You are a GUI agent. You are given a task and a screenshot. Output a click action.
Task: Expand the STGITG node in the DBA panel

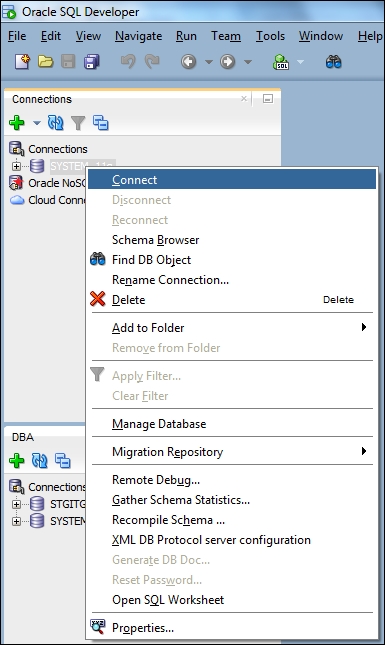click(x=16, y=504)
